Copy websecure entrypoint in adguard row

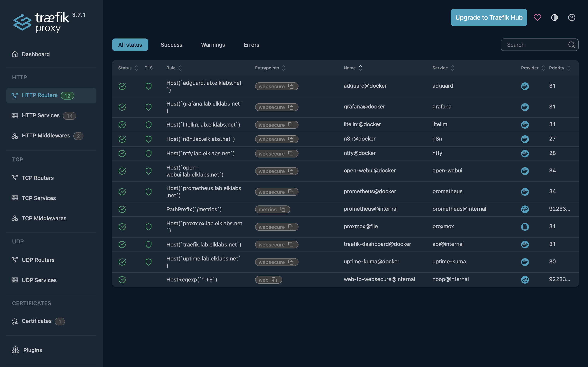(291, 87)
